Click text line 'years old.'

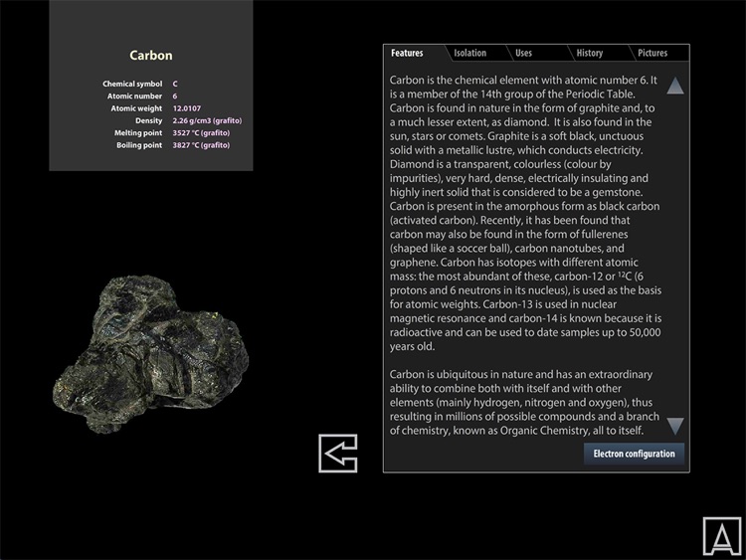pos(412,346)
